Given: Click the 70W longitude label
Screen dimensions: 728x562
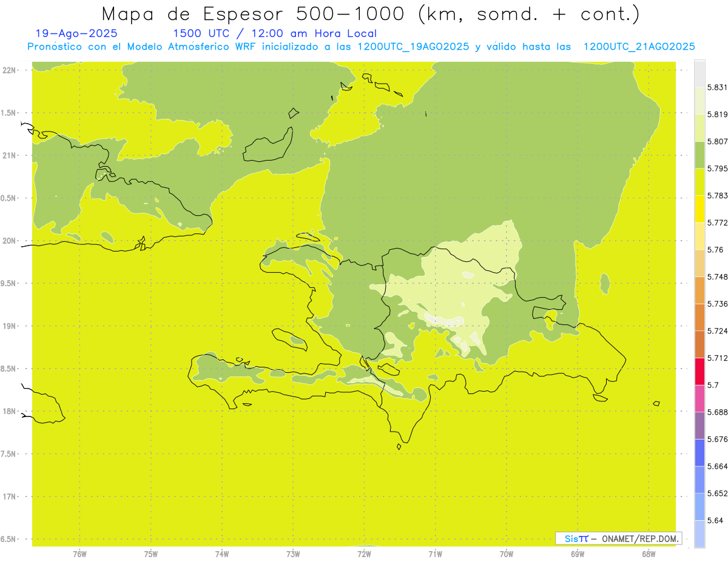Looking at the screenshot, I should [507, 554].
